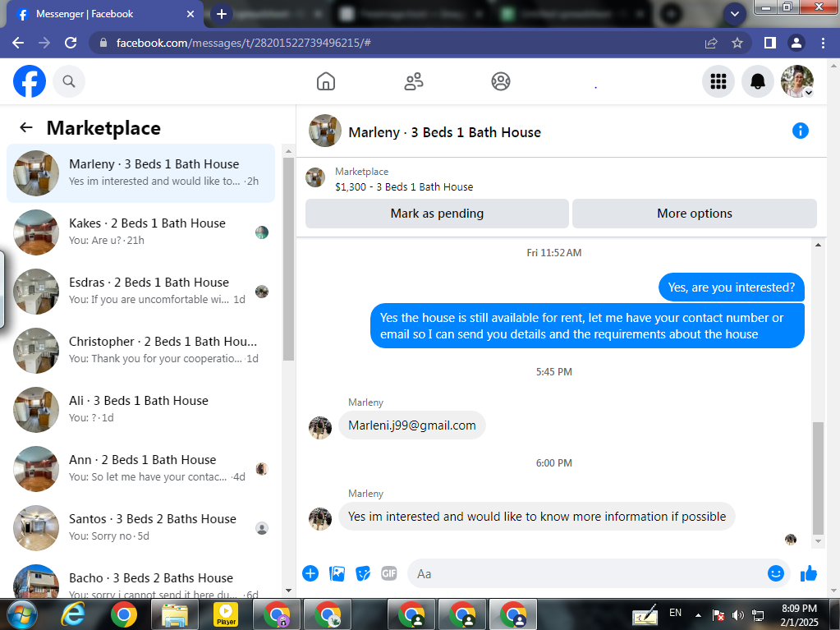Screen dimensions: 840x630
Task: Open the Bacho 3 Beds 2 Baths conversation
Action: tap(140, 582)
